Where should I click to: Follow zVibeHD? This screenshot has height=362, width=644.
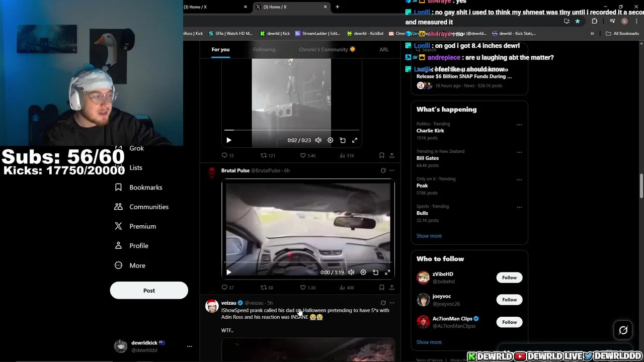point(509,278)
